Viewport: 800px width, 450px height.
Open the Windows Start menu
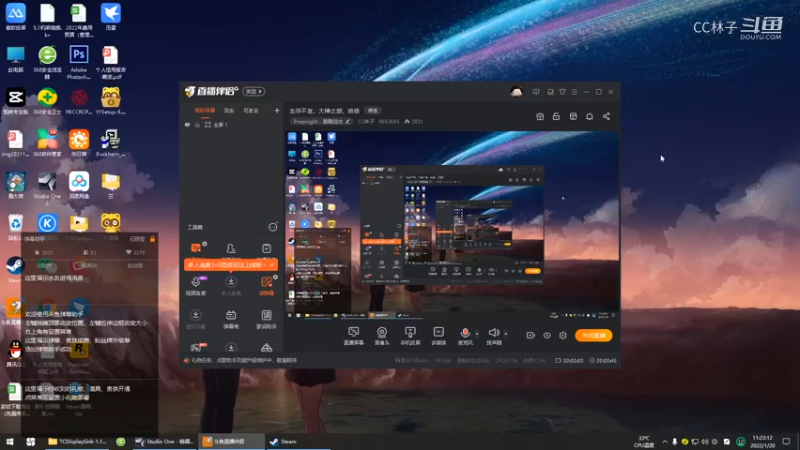pyautogui.click(x=10, y=441)
